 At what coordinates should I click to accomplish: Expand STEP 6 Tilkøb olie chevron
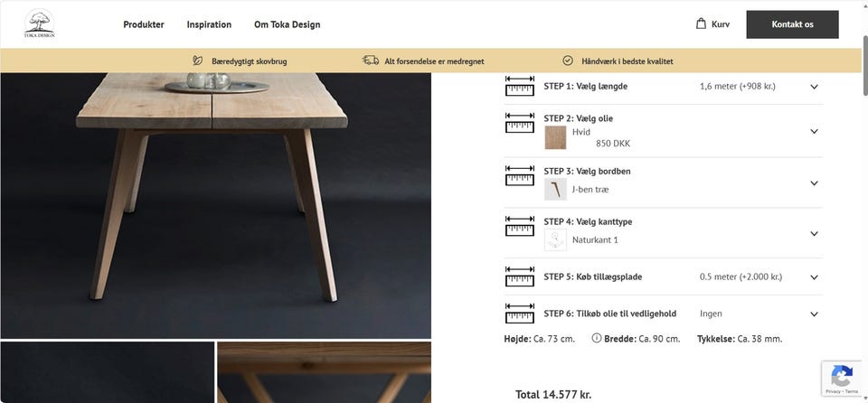click(814, 314)
